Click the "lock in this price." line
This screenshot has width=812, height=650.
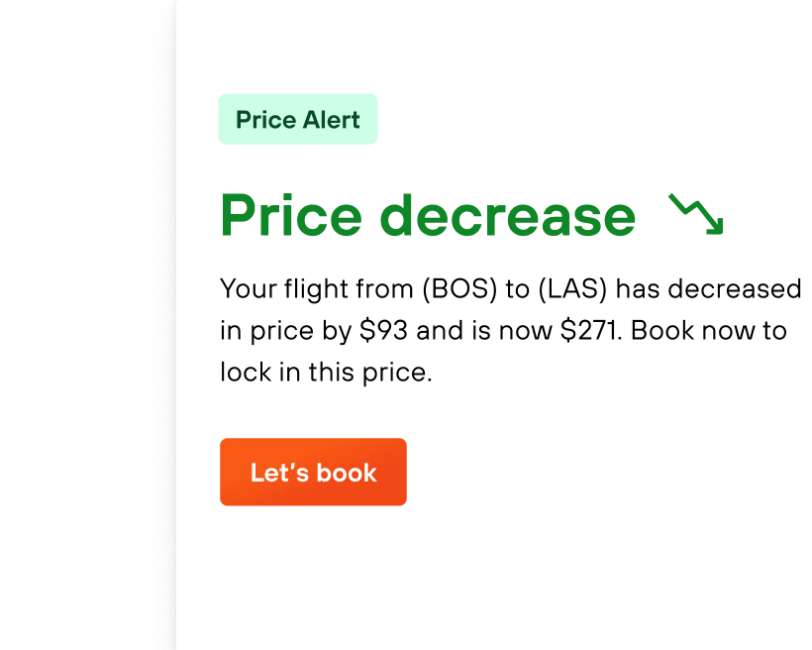326,373
